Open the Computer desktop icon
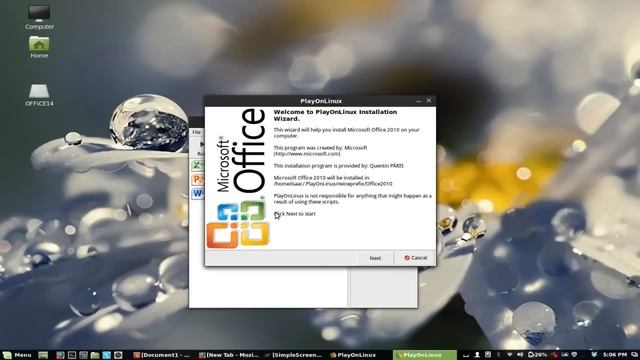This screenshot has width=640, height=360. 39,18
